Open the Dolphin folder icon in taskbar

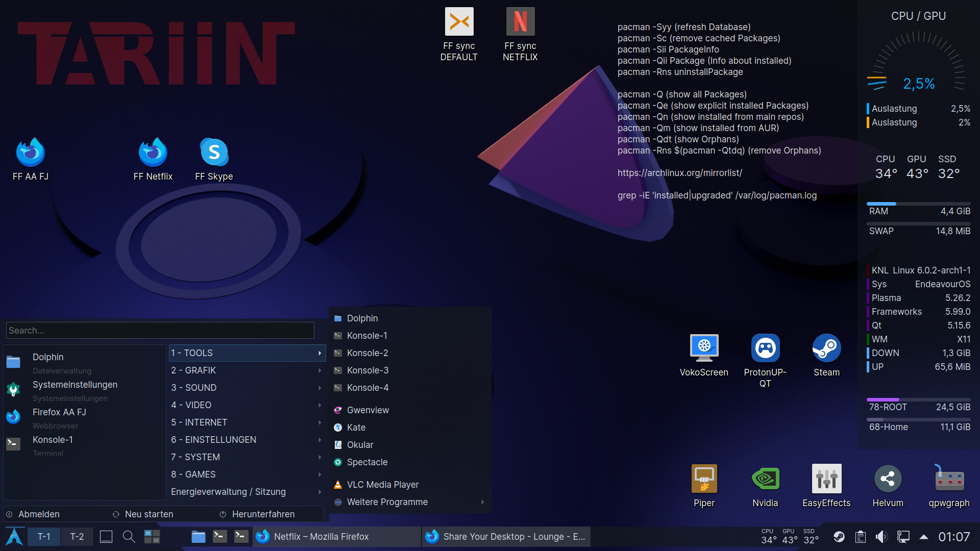point(198,537)
